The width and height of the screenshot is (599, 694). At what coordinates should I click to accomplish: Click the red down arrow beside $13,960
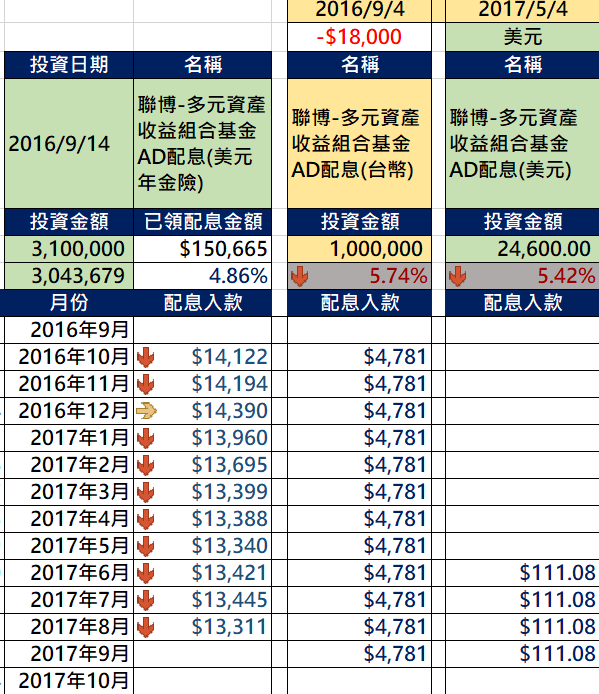click(146, 438)
